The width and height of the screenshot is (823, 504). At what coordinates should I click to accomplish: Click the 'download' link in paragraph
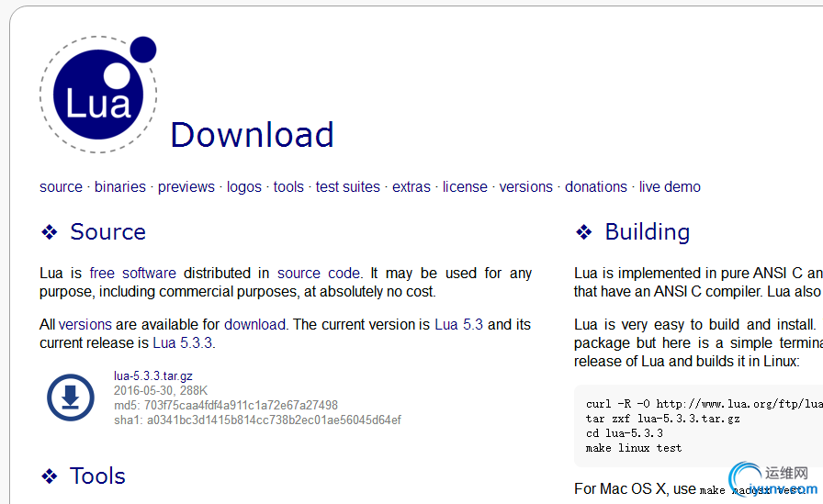255,325
